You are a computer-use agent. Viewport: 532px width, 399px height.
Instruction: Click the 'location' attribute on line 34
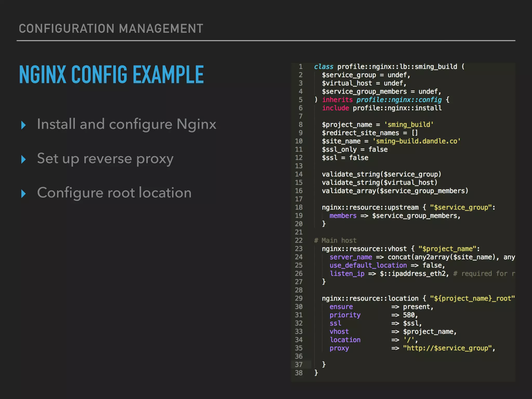tap(345, 340)
